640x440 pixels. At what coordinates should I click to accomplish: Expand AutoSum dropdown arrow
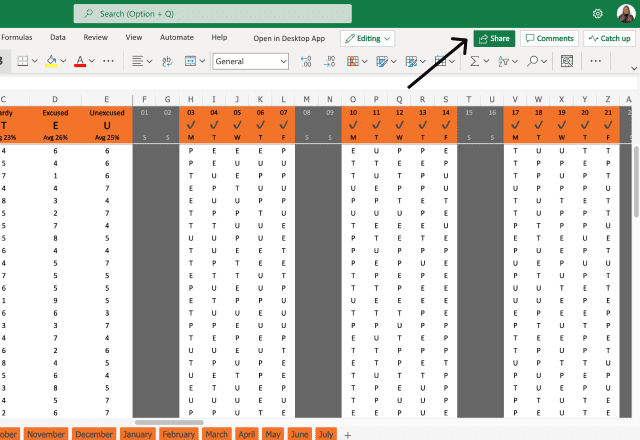click(486, 61)
